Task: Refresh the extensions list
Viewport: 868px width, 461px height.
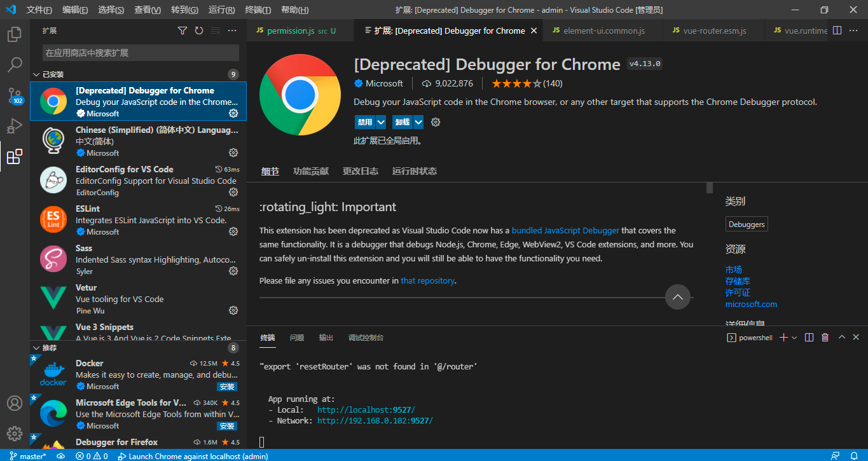Action: pos(199,31)
